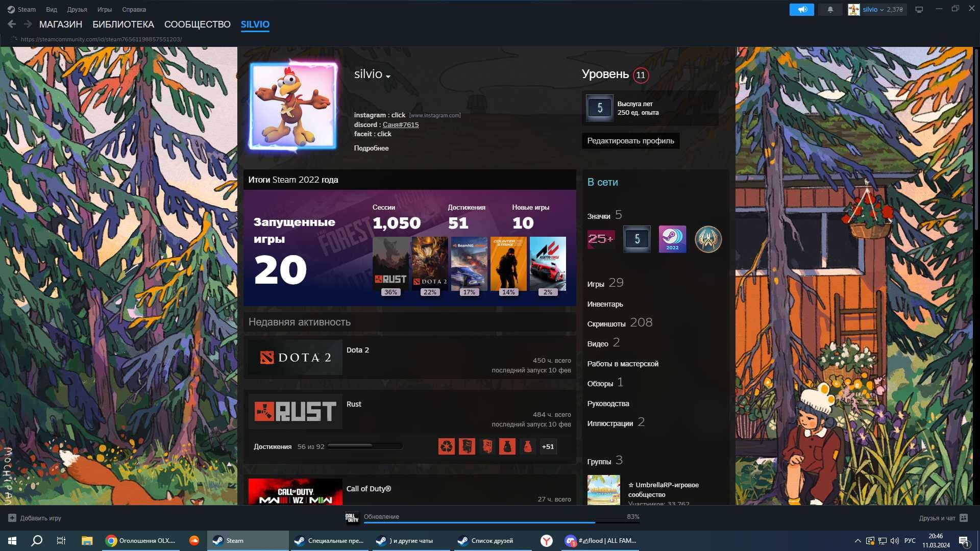This screenshot has width=980, height=551.
Task: Click the first Rust achievement icon
Action: pos(447,446)
